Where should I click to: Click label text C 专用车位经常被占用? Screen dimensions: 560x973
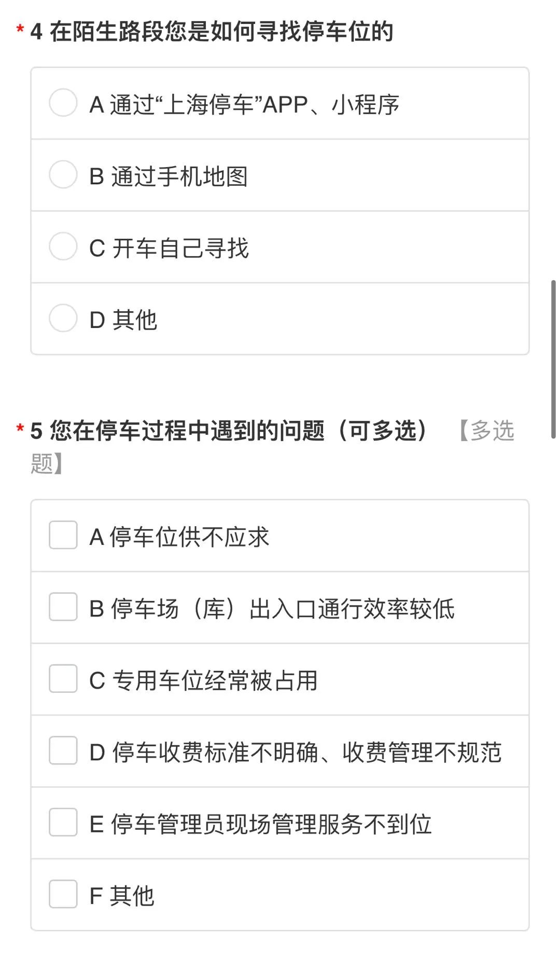click(x=203, y=681)
